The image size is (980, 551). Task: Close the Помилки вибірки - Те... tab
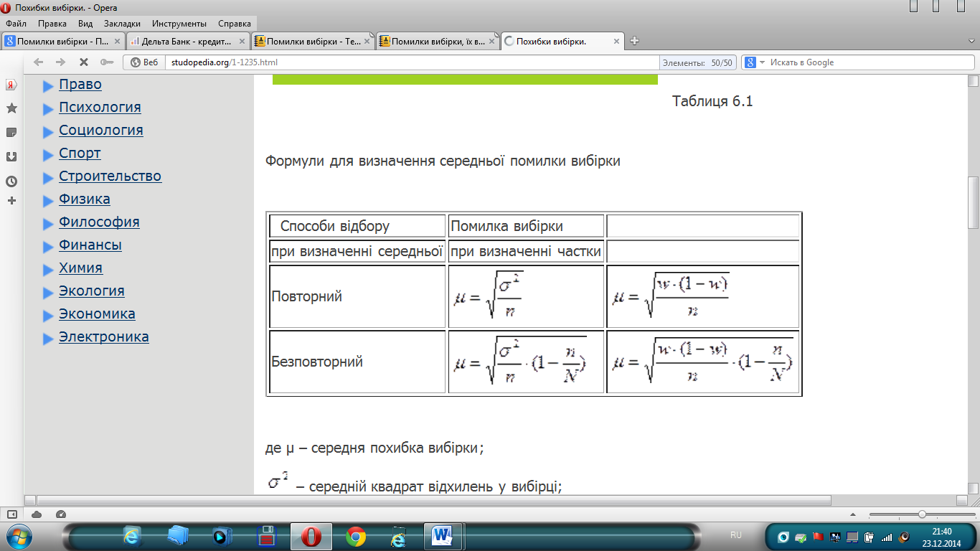click(366, 41)
